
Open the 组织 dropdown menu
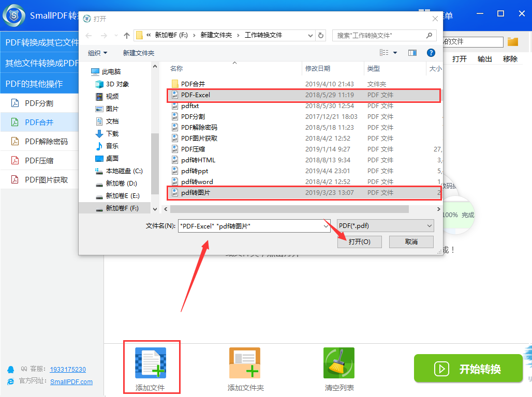click(x=97, y=53)
